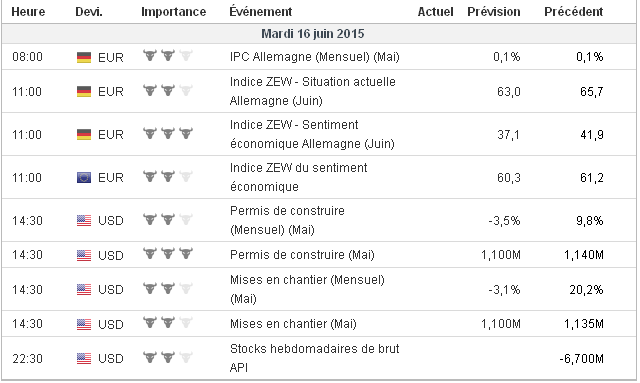Click the German flag beside IPC Allemagne
This screenshot has width=640, height=383.
pos(84,58)
